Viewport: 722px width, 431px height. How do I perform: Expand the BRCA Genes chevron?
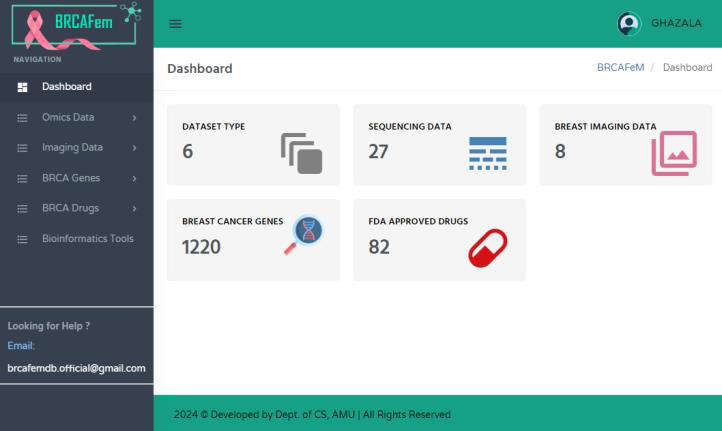tap(134, 178)
